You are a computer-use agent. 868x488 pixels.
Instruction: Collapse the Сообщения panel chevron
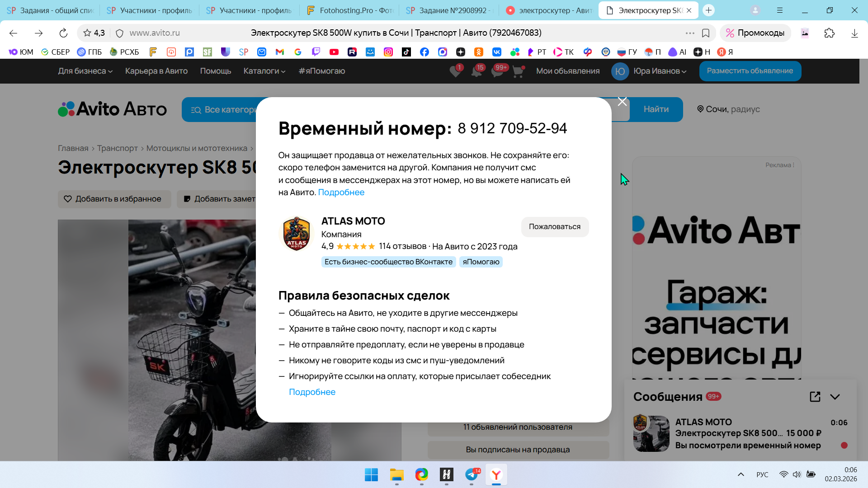tap(835, 397)
